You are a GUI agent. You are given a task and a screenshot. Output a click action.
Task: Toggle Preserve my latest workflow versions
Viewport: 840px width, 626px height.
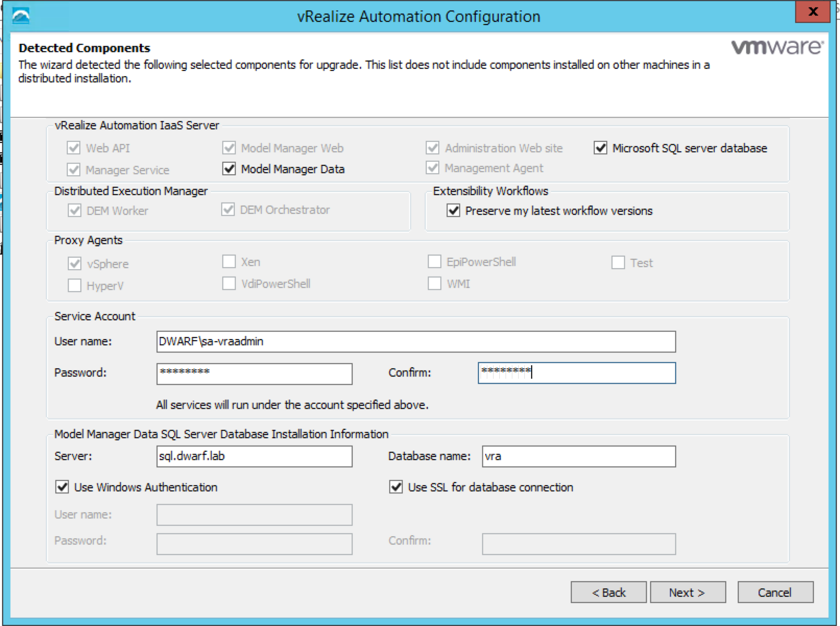[x=453, y=211]
